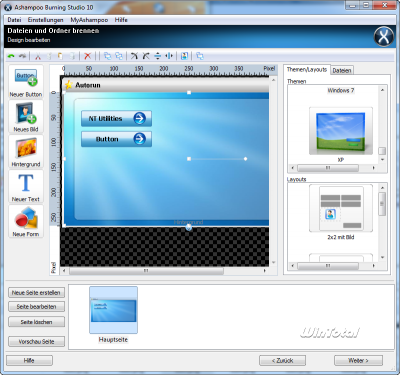Viewport: 400px width, 375px height.
Task: Click the canvas vertical scrollbar up arrow
Action: [273, 80]
